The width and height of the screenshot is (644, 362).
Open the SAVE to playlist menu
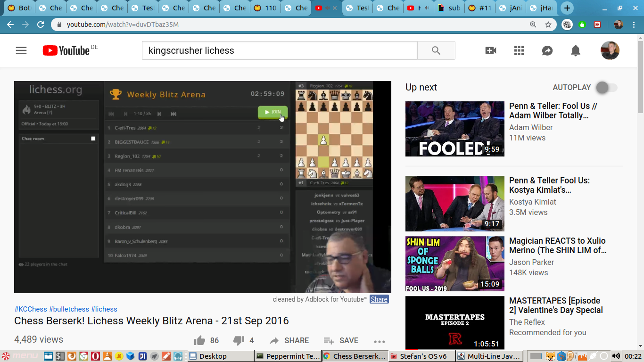(x=341, y=340)
